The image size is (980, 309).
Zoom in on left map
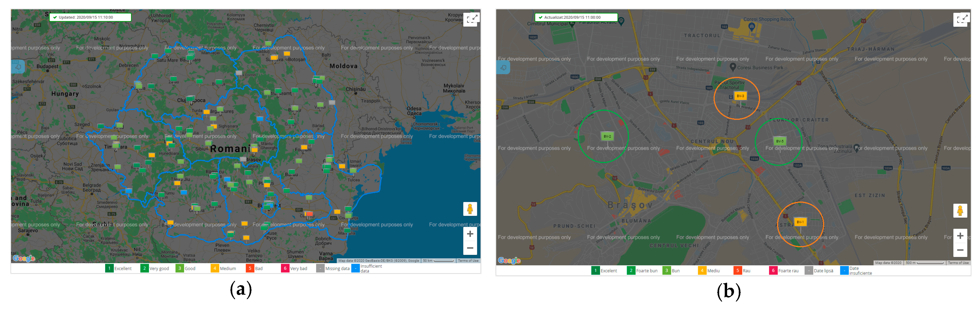[470, 234]
